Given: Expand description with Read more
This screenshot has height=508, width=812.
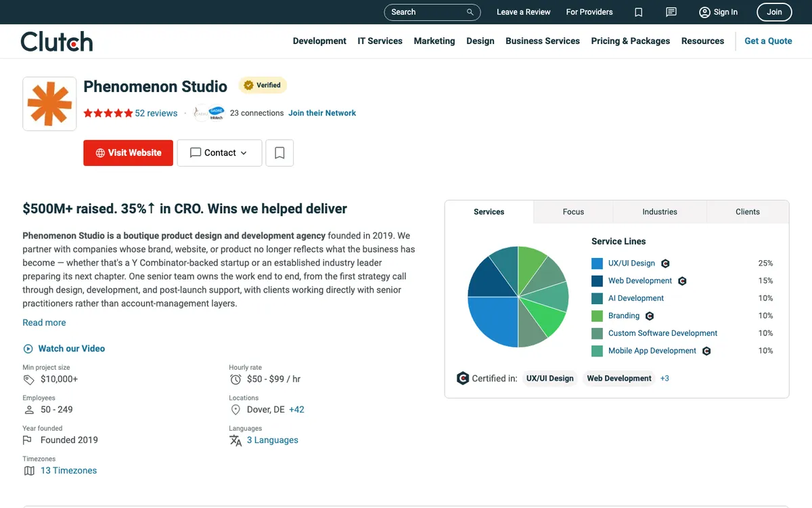Looking at the screenshot, I should pos(44,323).
